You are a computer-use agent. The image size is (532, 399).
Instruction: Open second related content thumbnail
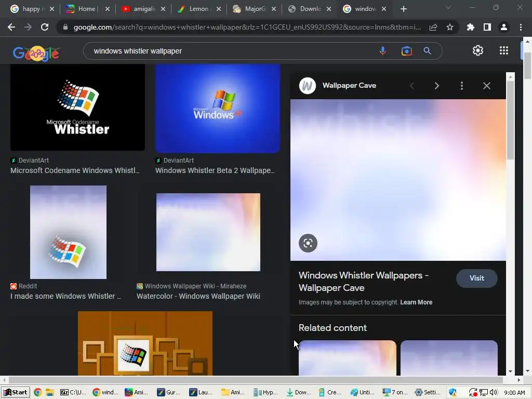(x=449, y=357)
